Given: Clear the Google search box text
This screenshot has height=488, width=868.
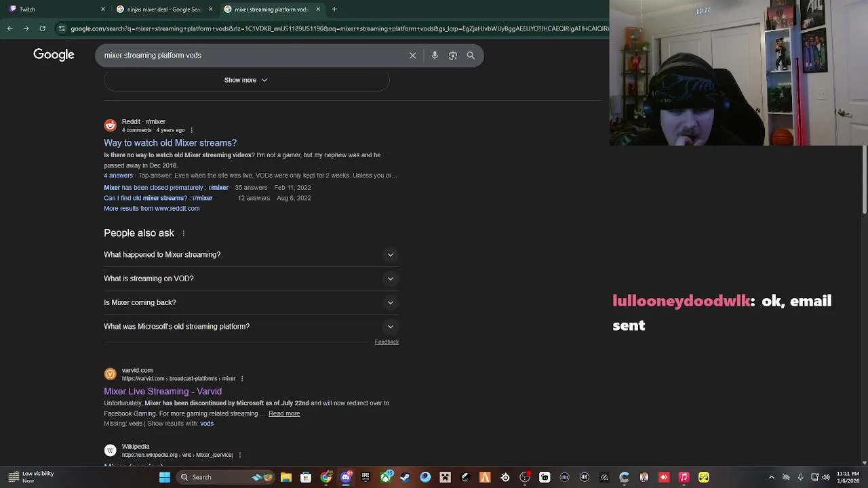Looking at the screenshot, I should point(412,56).
